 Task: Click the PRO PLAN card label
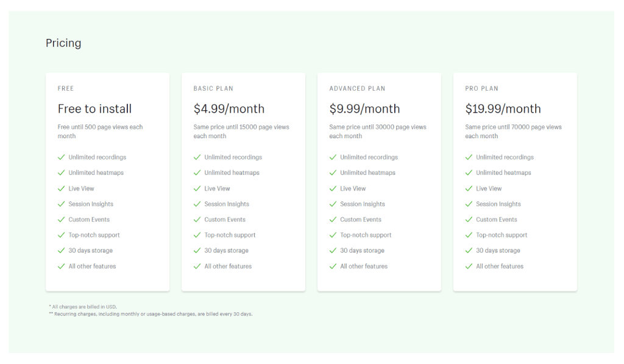click(x=481, y=89)
